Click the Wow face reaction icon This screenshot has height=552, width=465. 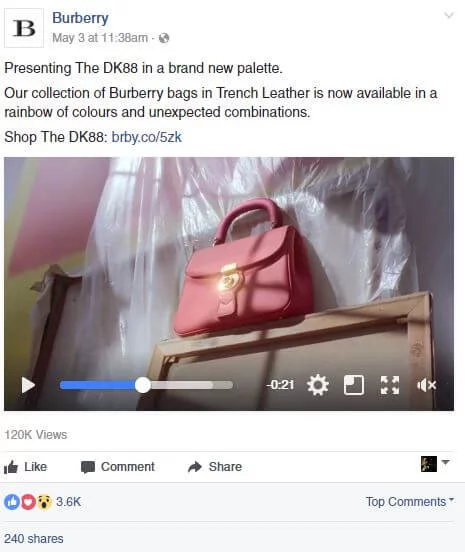click(44, 502)
